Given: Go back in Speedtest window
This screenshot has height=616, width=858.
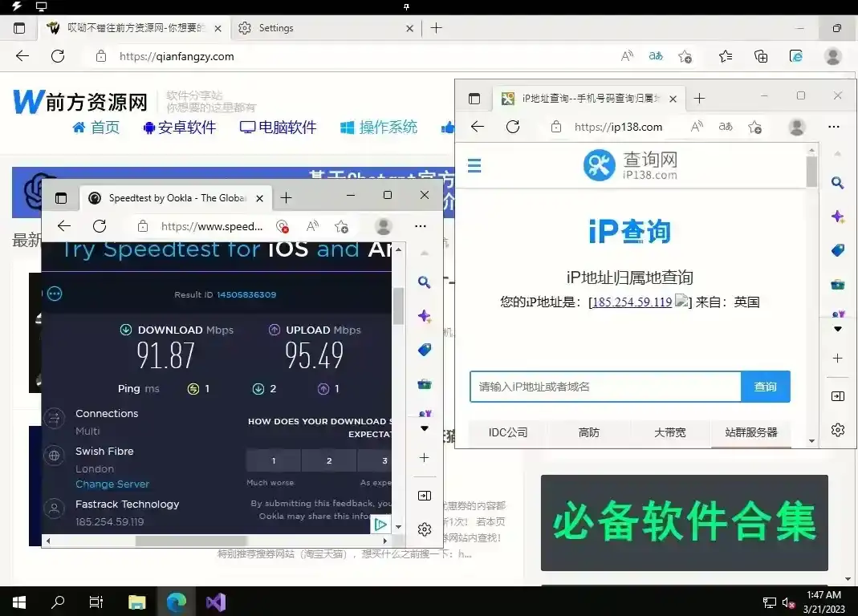Looking at the screenshot, I should tap(64, 226).
